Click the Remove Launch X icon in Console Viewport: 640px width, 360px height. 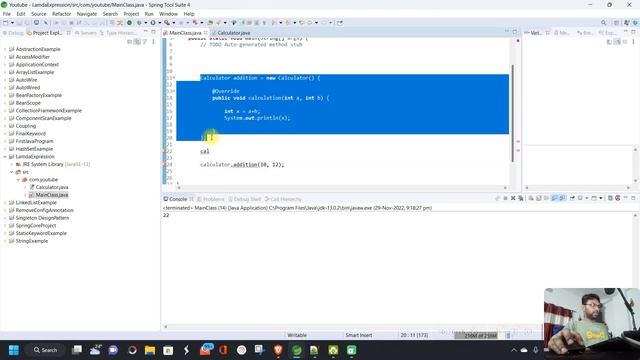tap(513, 198)
